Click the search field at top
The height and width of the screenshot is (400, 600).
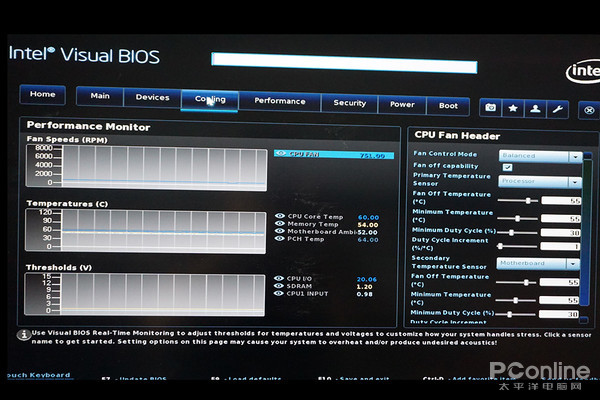tap(344, 63)
